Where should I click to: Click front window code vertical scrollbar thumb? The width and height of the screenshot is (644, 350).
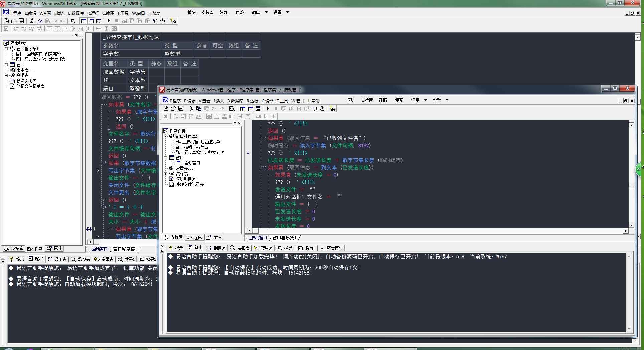(631, 184)
